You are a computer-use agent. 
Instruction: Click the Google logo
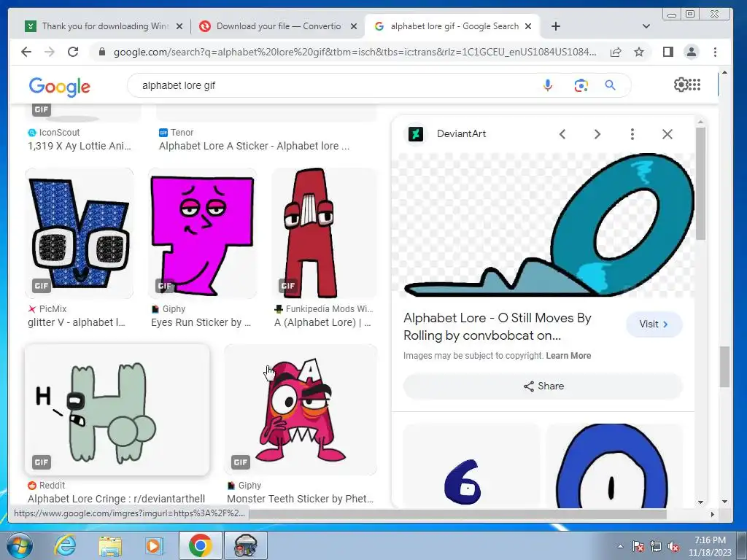60,86
